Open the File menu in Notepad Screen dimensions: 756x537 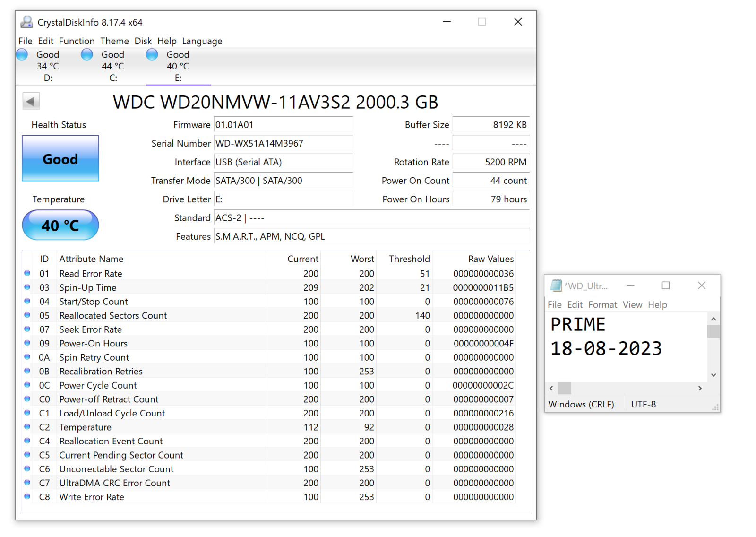click(x=555, y=305)
